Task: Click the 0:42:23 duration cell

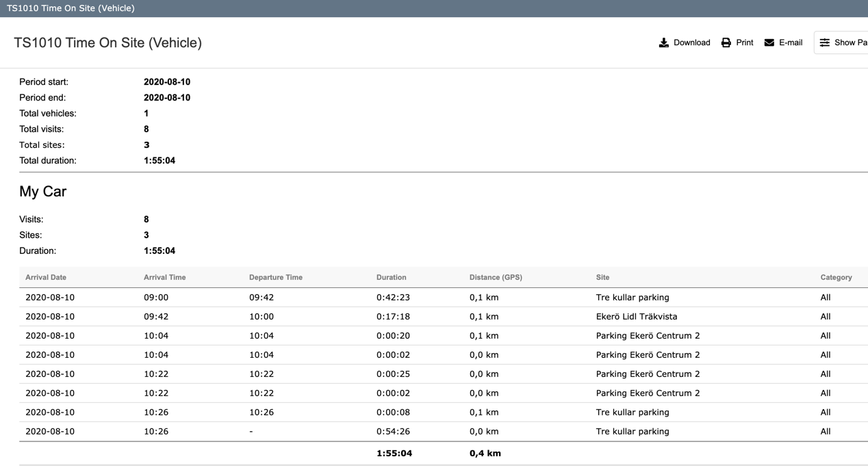Action: tap(393, 298)
